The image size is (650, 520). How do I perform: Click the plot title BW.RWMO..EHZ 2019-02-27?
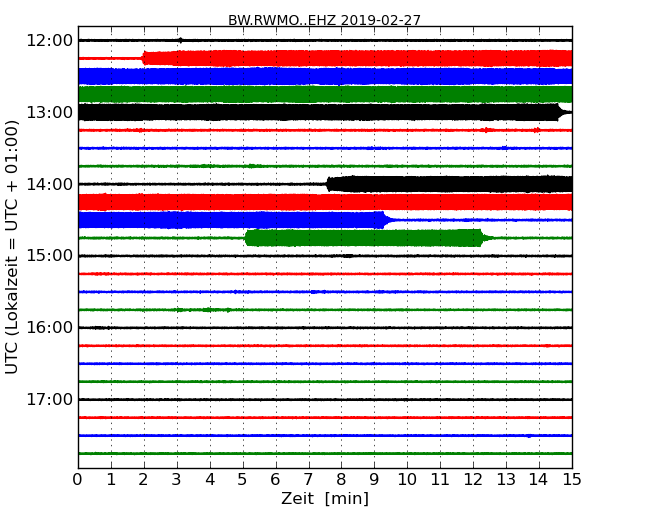pyautogui.click(x=324, y=20)
